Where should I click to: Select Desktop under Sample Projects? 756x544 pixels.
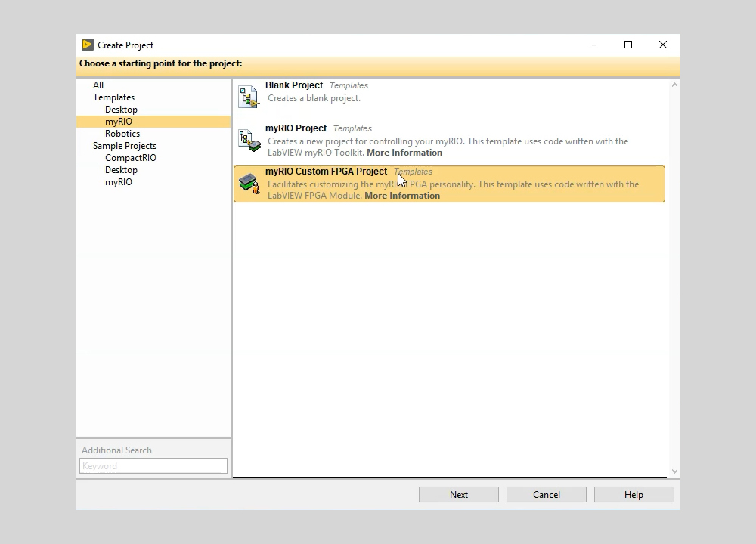coord(121,169)
